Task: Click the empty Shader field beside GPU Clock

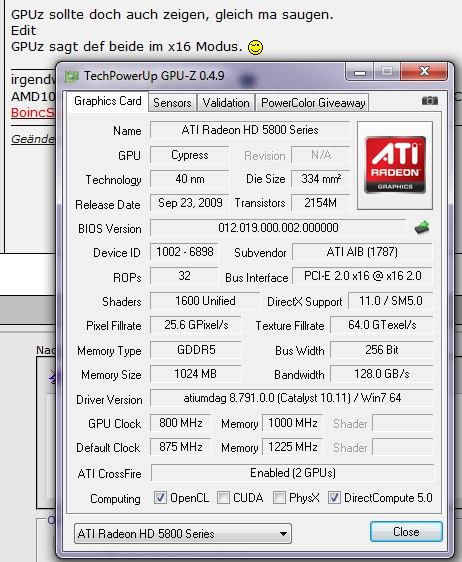Action: (x=403, y=423)
